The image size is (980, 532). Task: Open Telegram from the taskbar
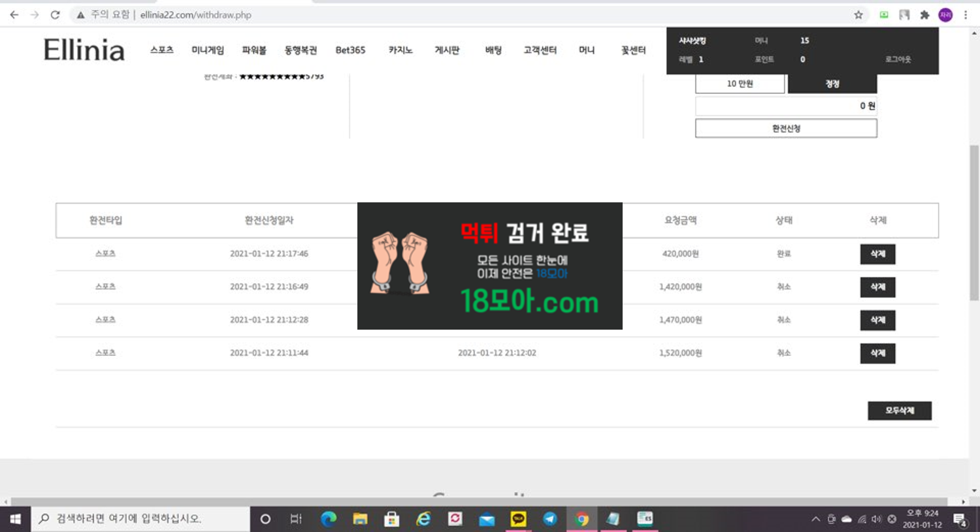coord(550,519)
